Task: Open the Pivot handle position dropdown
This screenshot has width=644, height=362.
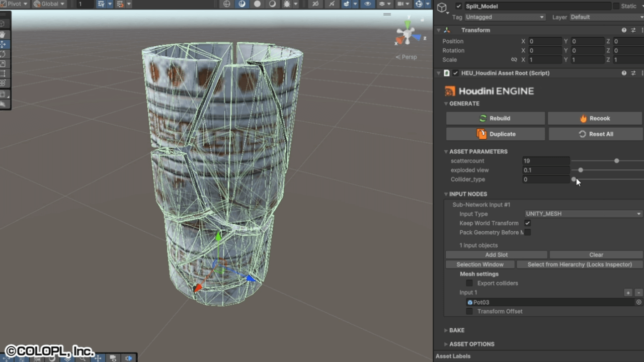Action: [14, 4]
